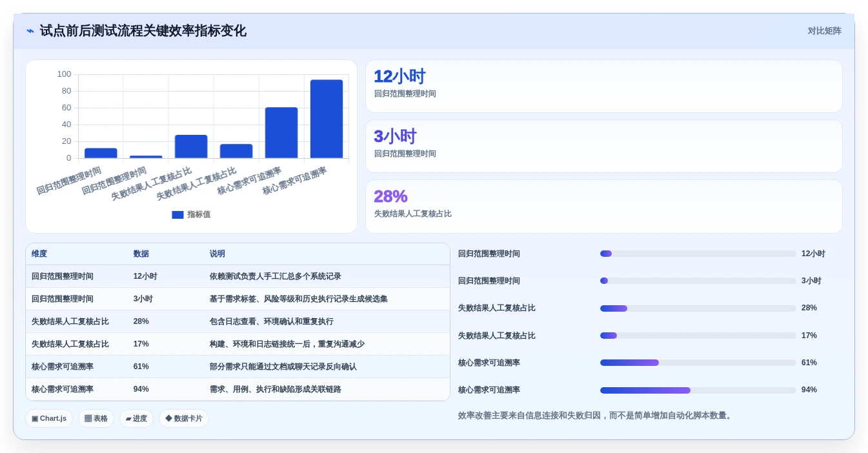868x453 pixels.
Task: Click the progress bar labeled 61%
Action: pyautogui.click(x=698, y=363)
